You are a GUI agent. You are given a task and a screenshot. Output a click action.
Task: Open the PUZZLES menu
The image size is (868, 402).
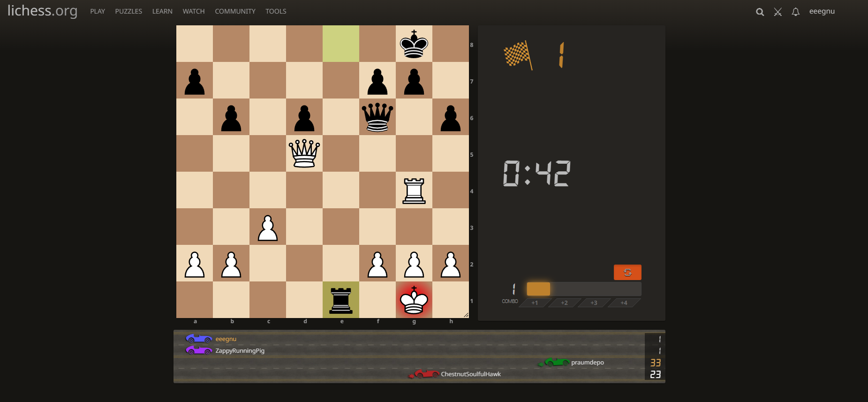pos(128,11)
